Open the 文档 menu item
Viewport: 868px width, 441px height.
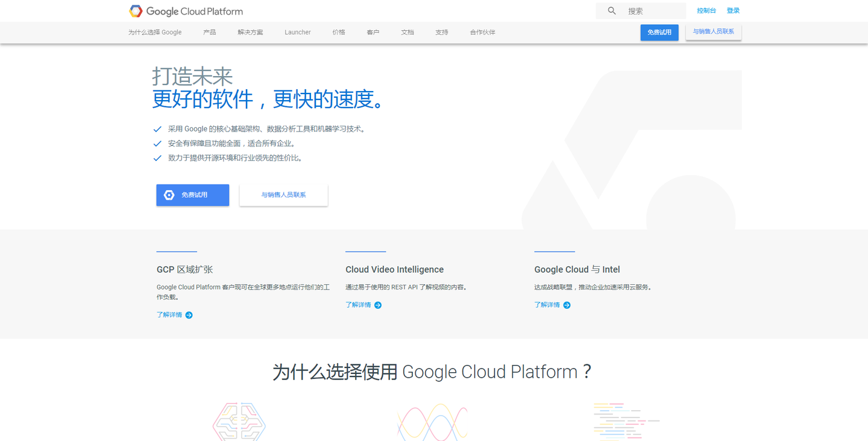tap(407, 33)
